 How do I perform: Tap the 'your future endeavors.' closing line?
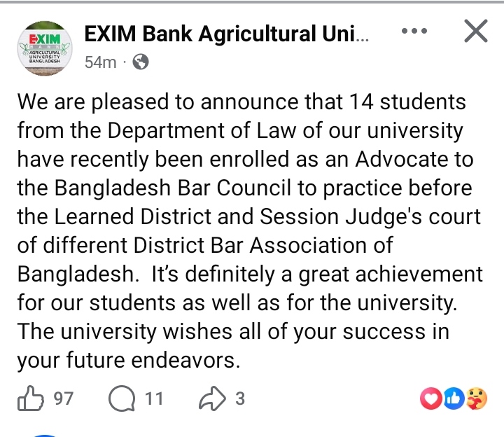pyautogui.click(x=129, y=361)
